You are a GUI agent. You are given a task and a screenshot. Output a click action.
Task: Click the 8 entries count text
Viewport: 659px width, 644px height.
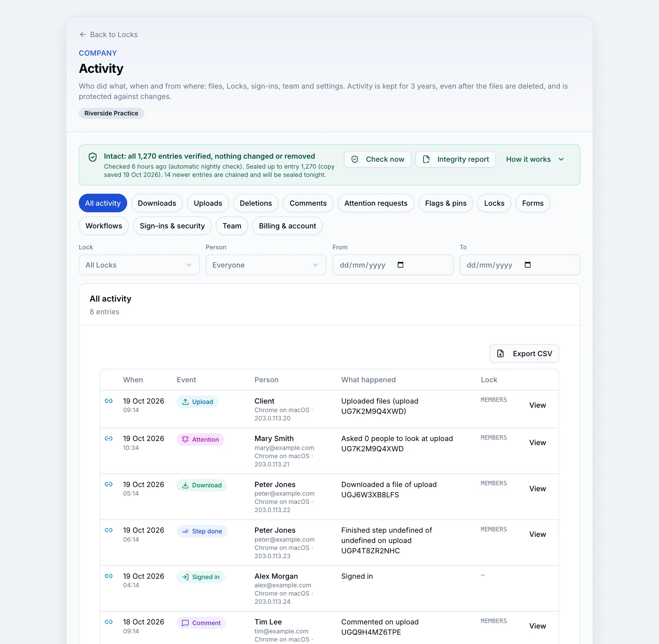tap(104, 312)
